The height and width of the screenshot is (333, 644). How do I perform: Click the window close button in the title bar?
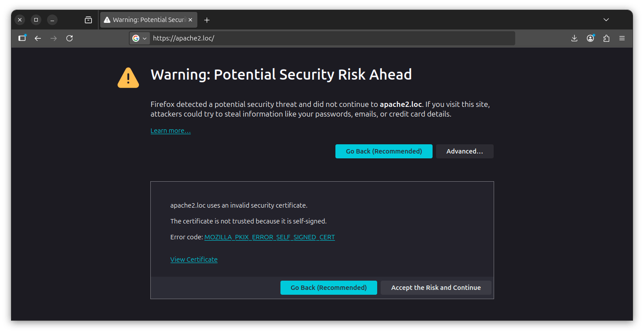pos(20,20)
